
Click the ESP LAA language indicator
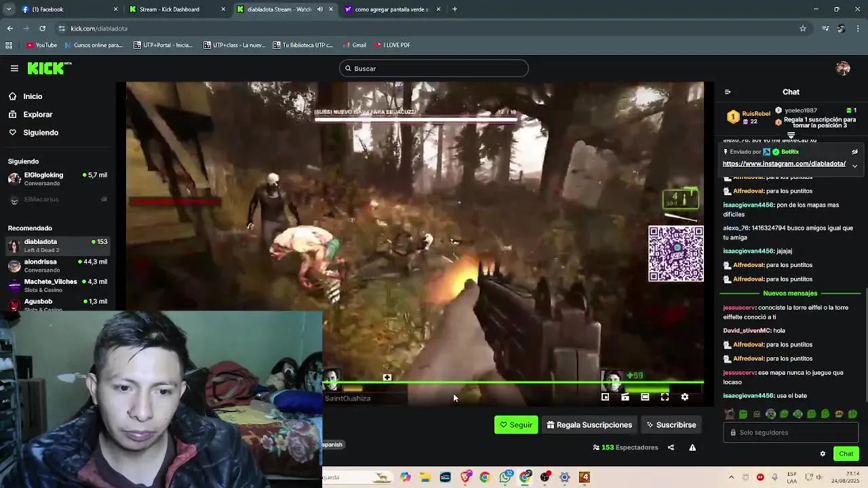792,477
